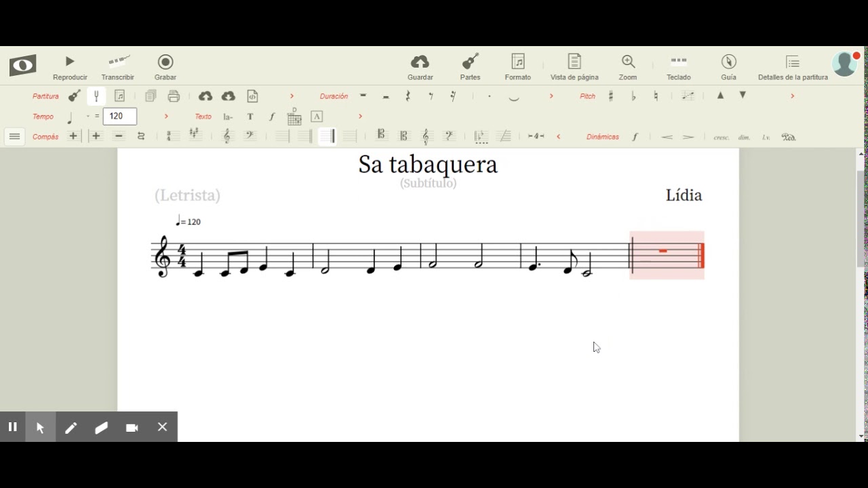Click the score sheet music icon

[119, 96]
